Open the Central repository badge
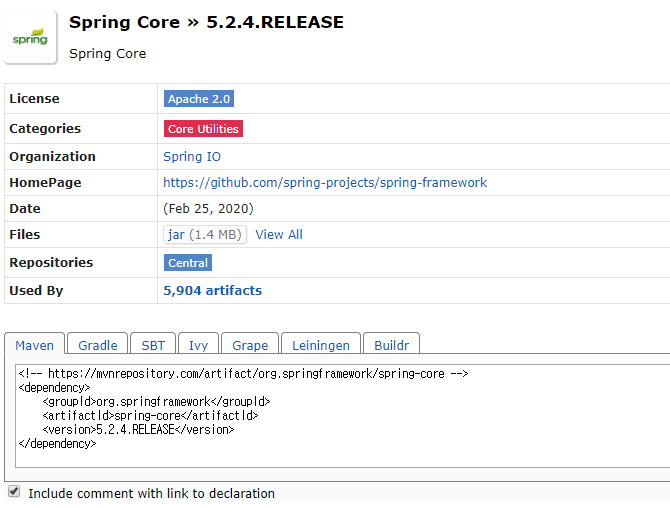This screenshot has width=670, height=508. [188, 263]
